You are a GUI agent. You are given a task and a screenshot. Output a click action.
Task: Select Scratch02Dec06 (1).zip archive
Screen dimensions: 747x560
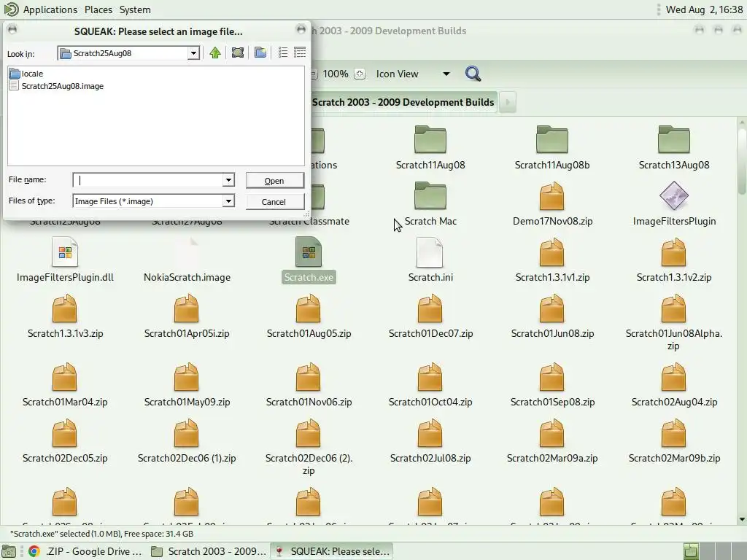tap(187, 441)
